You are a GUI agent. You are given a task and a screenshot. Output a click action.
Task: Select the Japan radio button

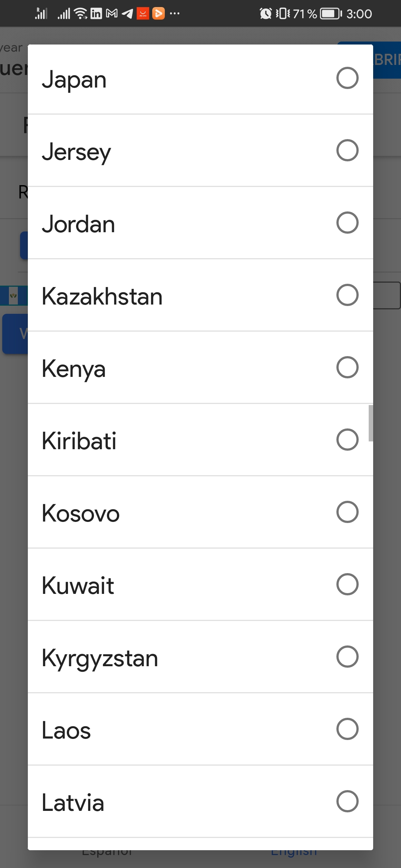click(347, 78)
